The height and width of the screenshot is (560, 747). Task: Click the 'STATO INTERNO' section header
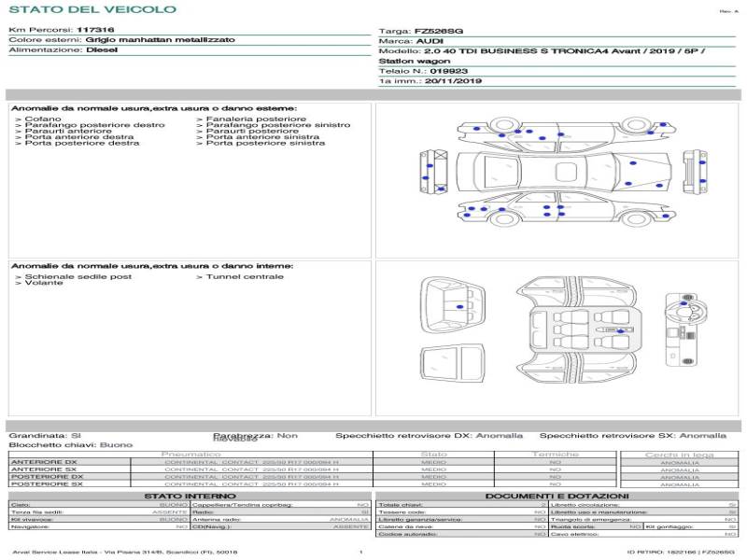coord(190,497)
